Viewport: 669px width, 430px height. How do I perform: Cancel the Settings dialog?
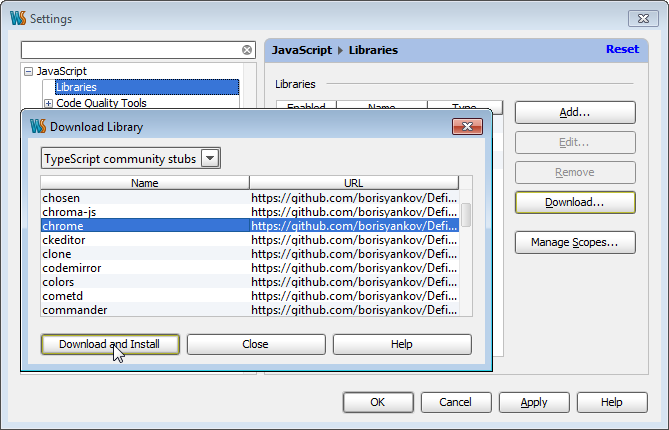(x=456, y=402)
